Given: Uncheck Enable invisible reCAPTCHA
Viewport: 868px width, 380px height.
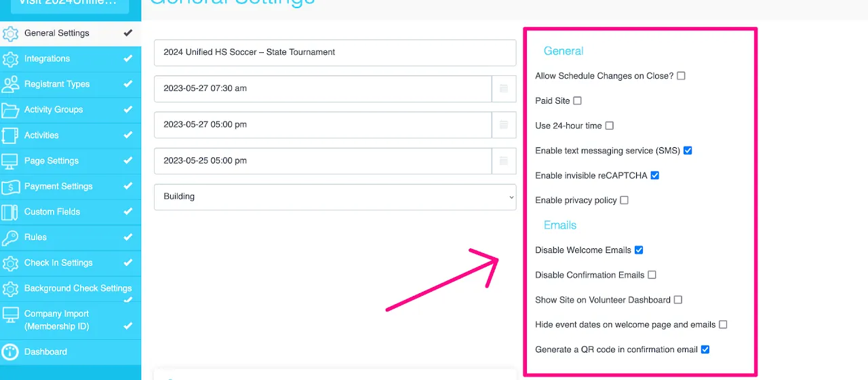Looking at the screenshot, I should 654,175.
